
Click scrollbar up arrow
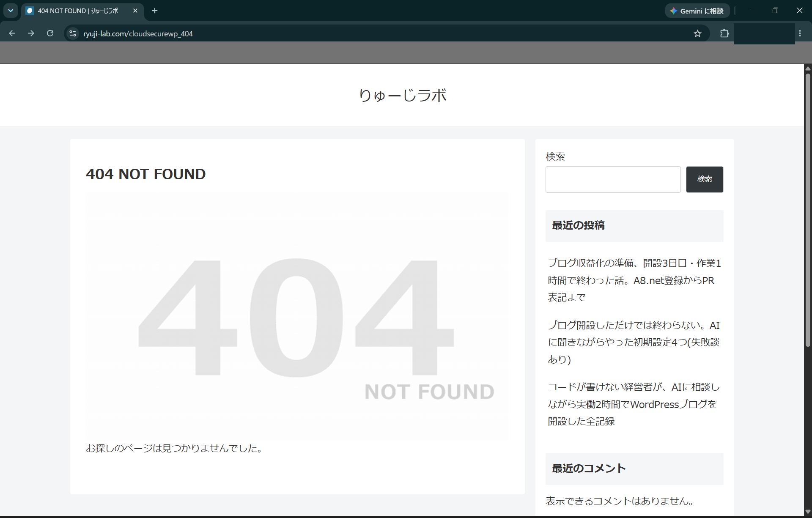point(808,69)
